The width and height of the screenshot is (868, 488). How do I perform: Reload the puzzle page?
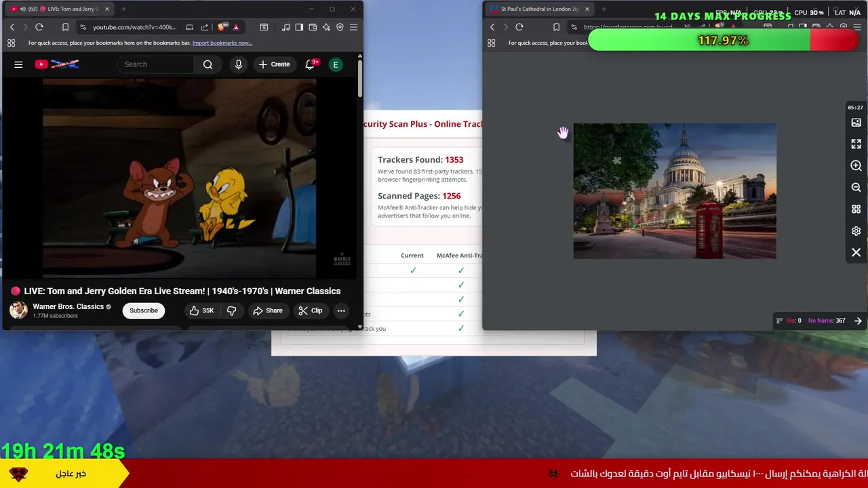click(519, 27)
